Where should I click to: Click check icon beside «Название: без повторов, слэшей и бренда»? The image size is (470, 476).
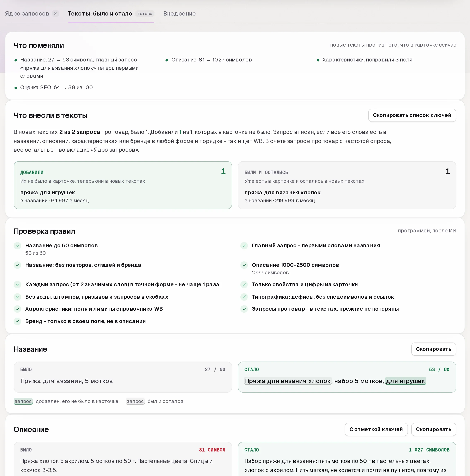[18, 265]
